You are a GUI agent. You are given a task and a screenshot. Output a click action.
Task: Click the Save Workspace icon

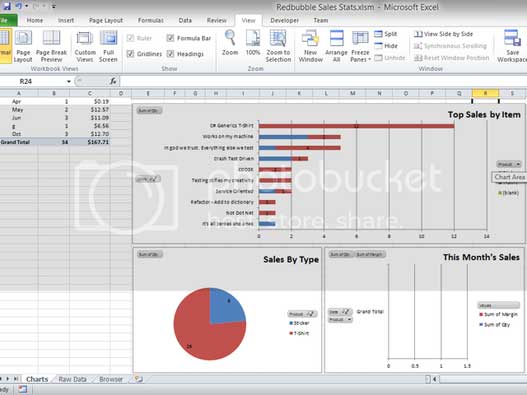pos(512,38)
